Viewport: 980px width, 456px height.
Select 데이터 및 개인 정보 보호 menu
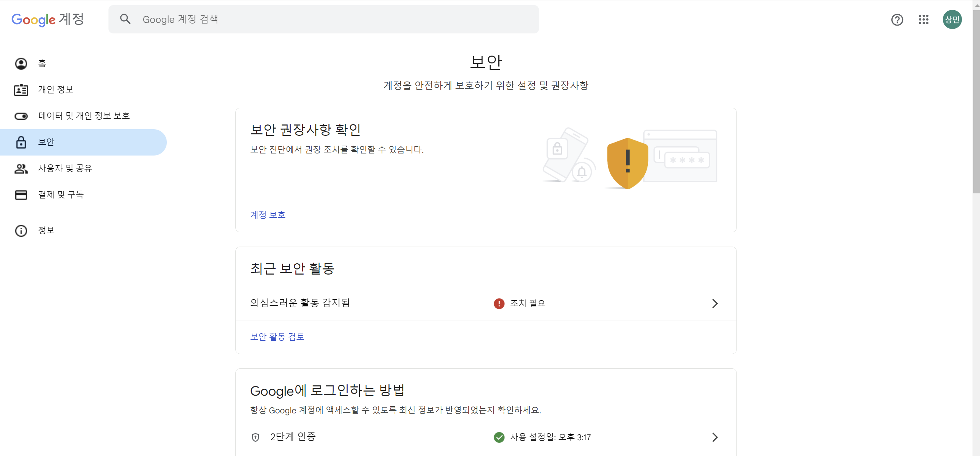click(x=84, y=116)
